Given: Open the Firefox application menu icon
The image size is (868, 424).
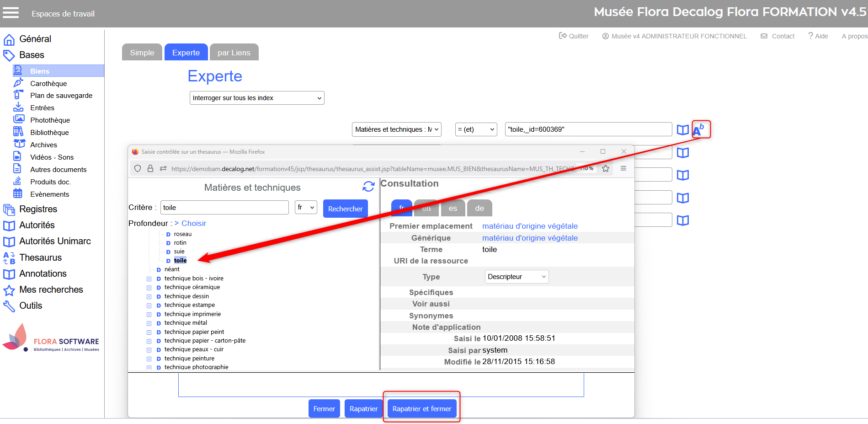Looking at the screenshot, I should coord(623,168).
